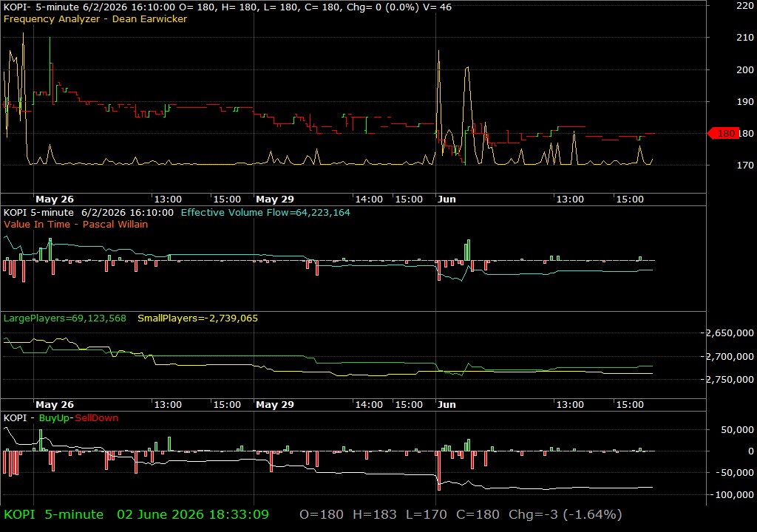Click Jun date under the LargePlayers panel
Screen dimensions: 757x532
point(447,405)
